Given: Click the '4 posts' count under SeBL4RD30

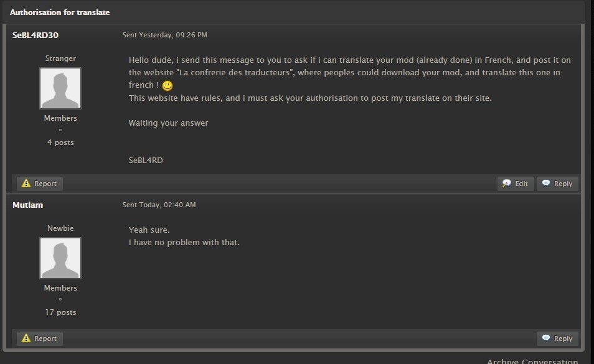Looking at the screenshot, I should click(60, 142).
